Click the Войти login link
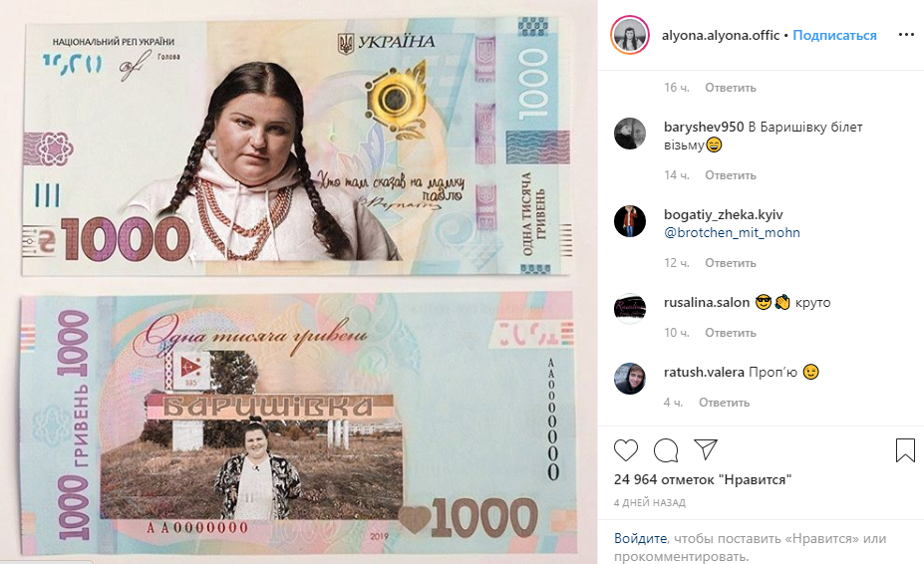 pos(640,538)
